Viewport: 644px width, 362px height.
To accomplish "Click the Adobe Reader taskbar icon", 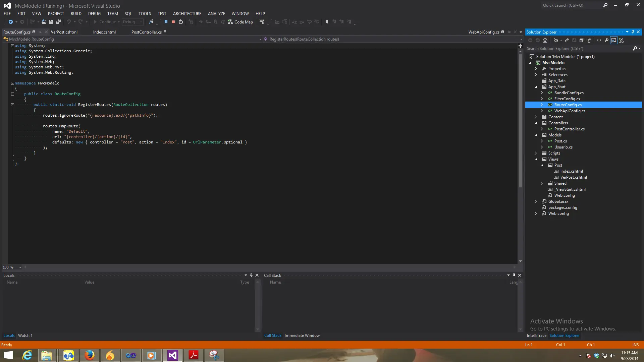I will coord(194,355).
